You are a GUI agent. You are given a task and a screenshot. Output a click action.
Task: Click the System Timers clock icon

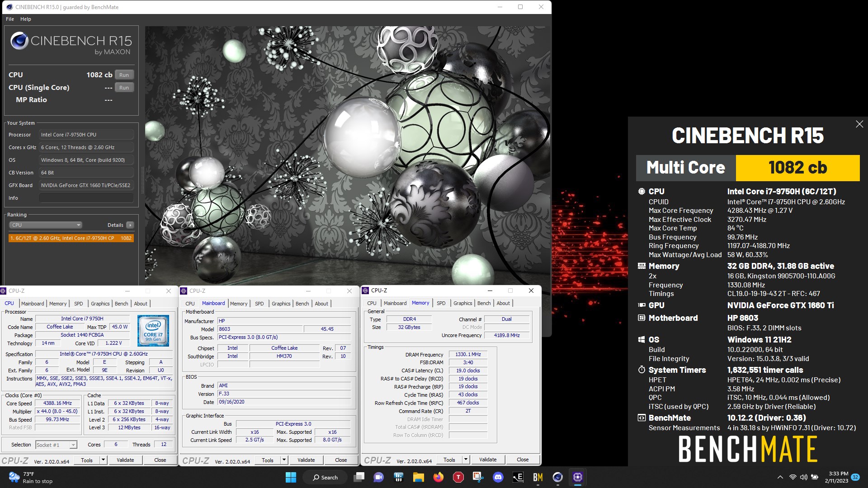click(642, 370)
